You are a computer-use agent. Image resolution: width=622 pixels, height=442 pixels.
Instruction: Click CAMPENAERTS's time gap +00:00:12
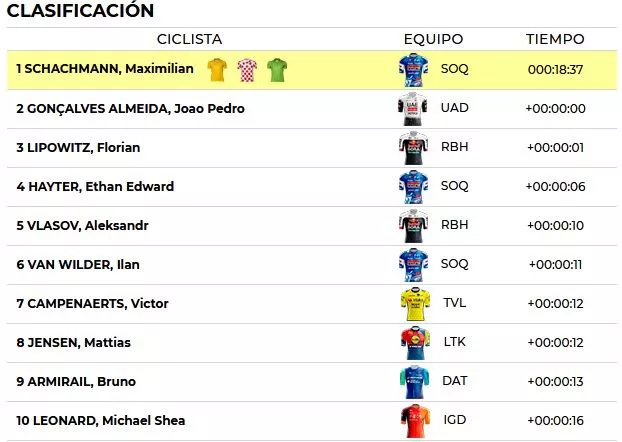coord(556,304)
